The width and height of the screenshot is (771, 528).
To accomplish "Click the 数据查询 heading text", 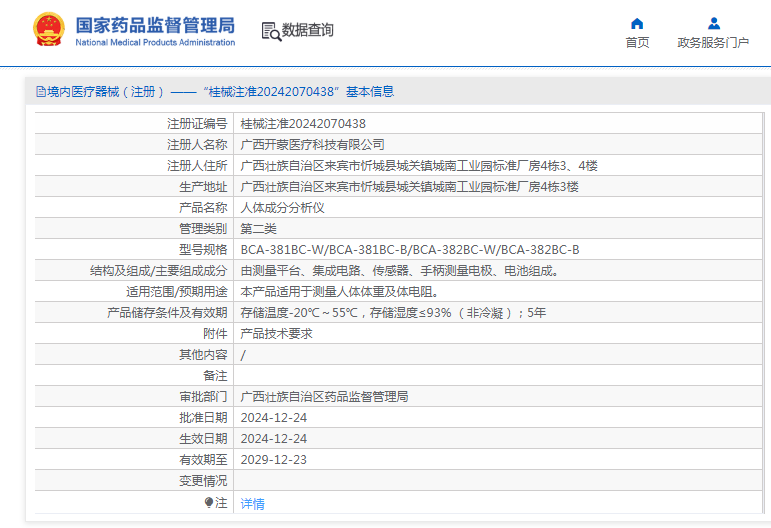I will (307, 30).
